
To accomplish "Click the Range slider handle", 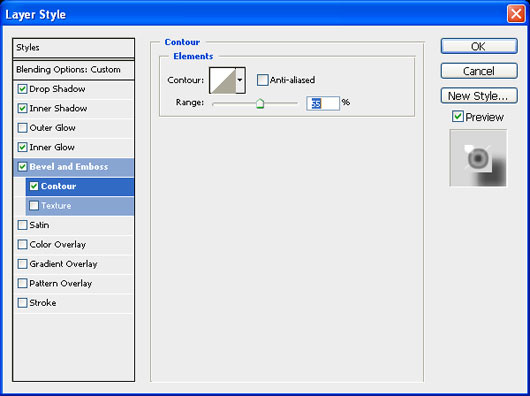I will tap(260, 103).
